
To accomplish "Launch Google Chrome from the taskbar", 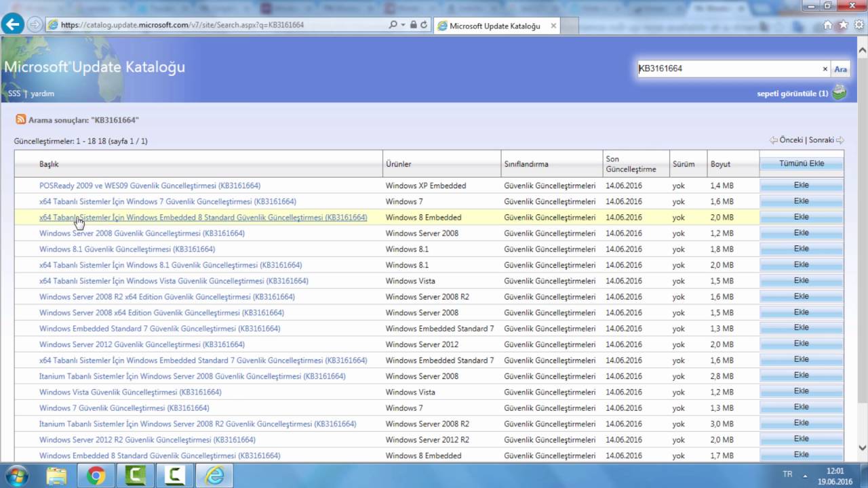I will tap(96, 476).
